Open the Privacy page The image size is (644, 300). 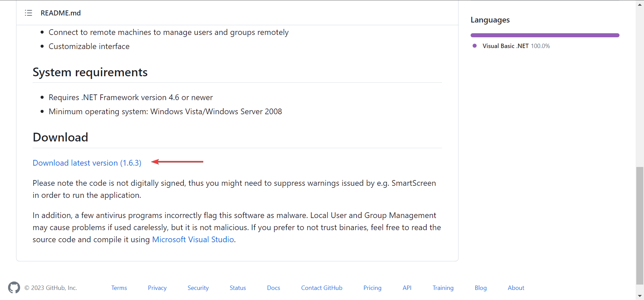coord(157,288)
